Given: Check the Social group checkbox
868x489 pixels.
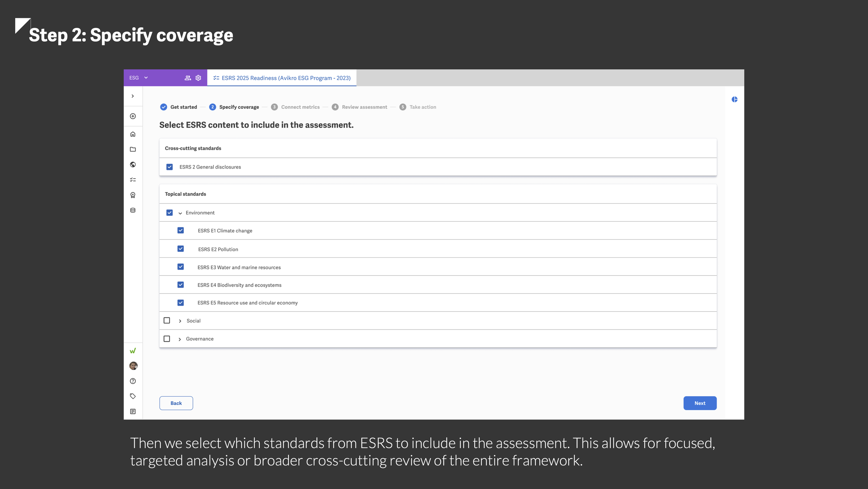Looking at the screenshot, I should coord(167,320).
